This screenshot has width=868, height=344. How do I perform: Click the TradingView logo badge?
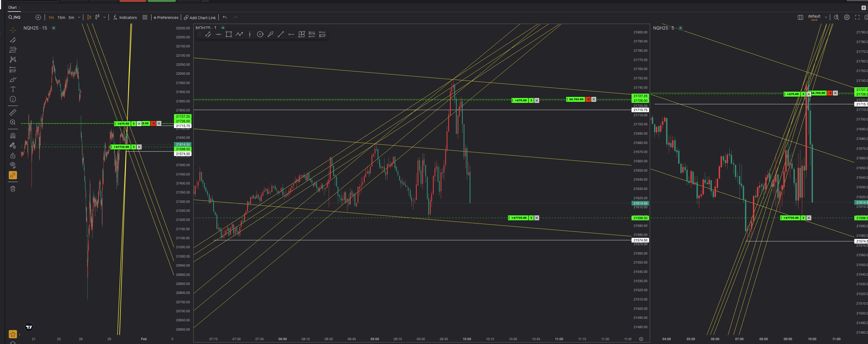point(29,327)
